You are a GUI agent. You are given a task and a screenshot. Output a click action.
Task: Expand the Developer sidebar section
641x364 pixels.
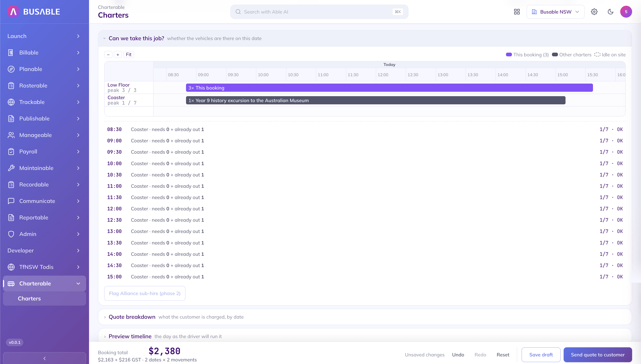click(44, 251)
